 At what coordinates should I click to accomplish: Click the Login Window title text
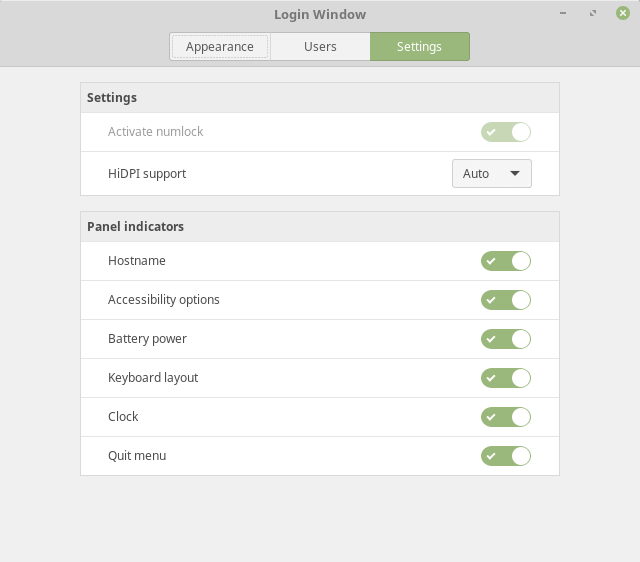[x=320, y=15]
